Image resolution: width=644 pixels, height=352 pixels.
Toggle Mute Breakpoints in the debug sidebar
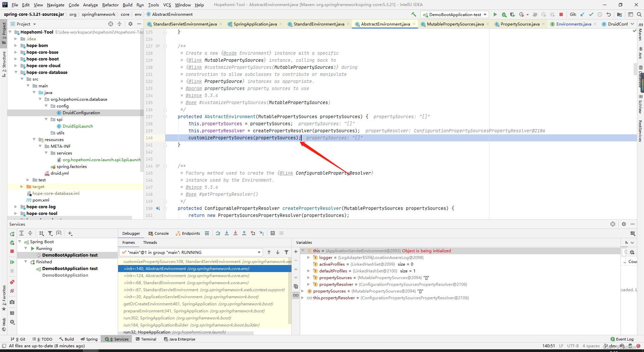[12, 291]
